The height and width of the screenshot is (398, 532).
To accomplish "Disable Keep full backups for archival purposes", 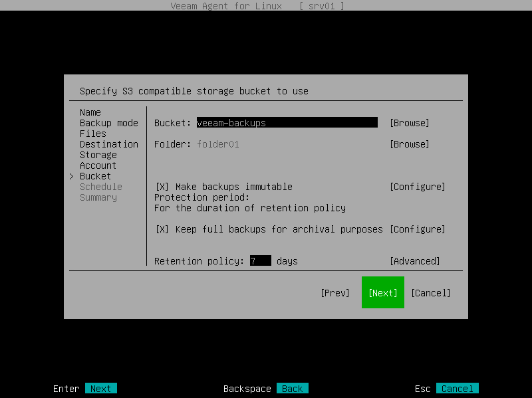I will [x=162, y=229].
